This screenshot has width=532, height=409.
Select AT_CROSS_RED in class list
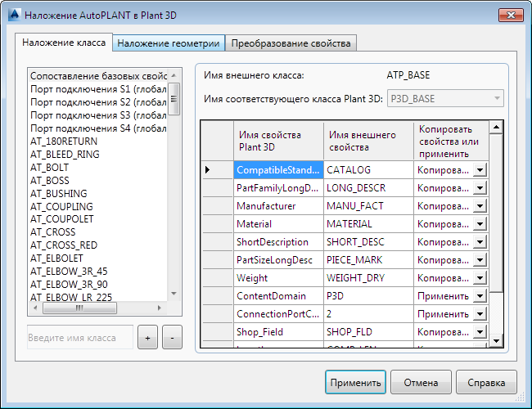98,245
